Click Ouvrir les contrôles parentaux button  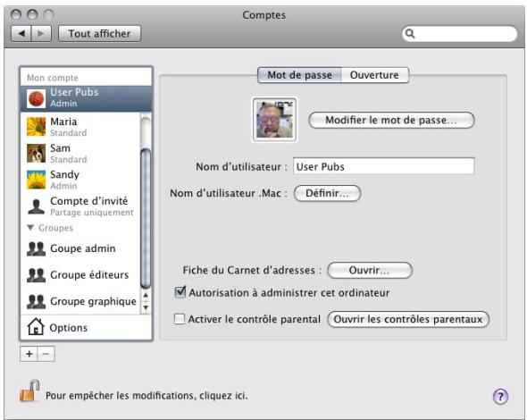pos(408,319)
